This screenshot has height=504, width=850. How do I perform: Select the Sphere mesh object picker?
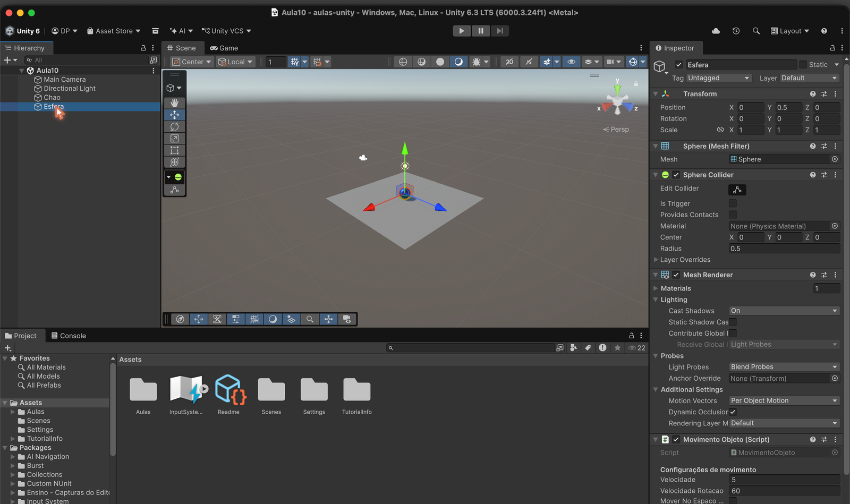pos(835,159)
